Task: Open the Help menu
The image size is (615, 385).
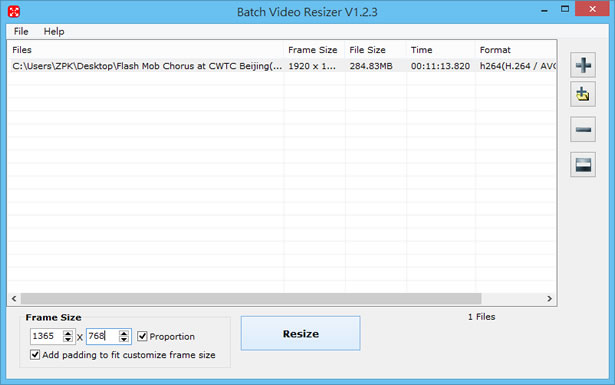Action: point(54,31)
